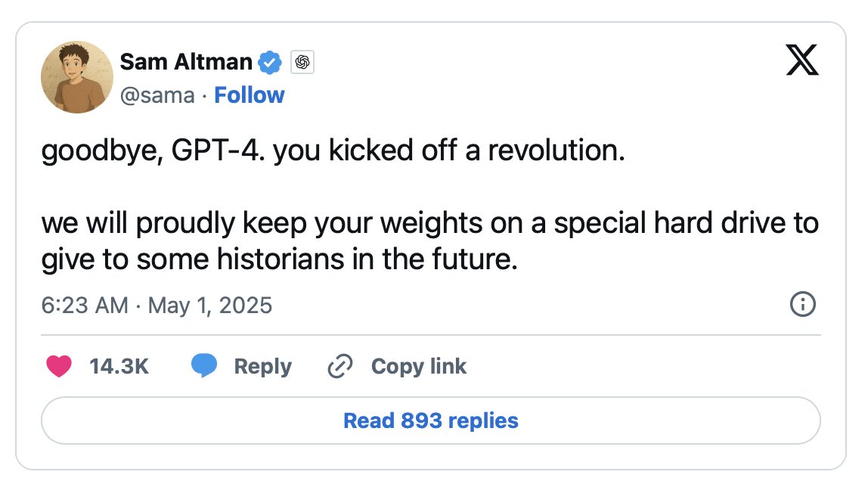Image resolution: width=868 pixels, height=484 pixels.
Task: Click the 14.3K like count
Action: [x=119, y=367]
